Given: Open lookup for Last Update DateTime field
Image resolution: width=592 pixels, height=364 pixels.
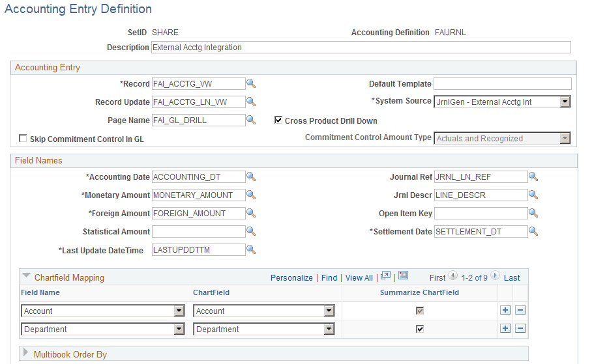Looking at the screenshot, I should click(x=251, y=249).
